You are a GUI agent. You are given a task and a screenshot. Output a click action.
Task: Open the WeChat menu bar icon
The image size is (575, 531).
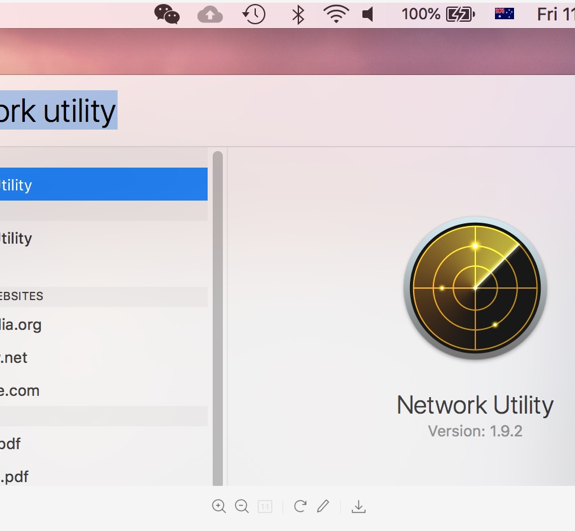pyautogui.click(x=167, y=14)
